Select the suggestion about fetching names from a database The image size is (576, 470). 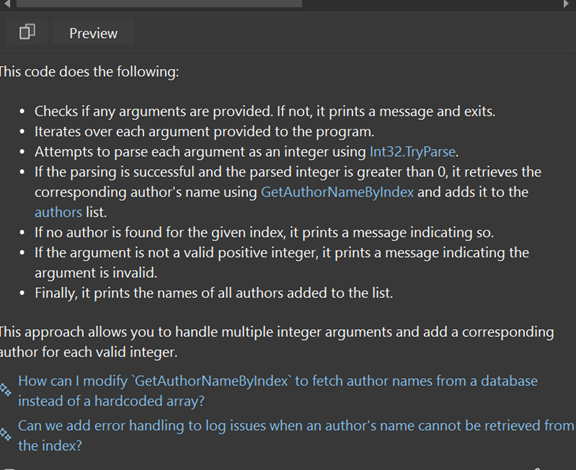[x=278, y=391]
